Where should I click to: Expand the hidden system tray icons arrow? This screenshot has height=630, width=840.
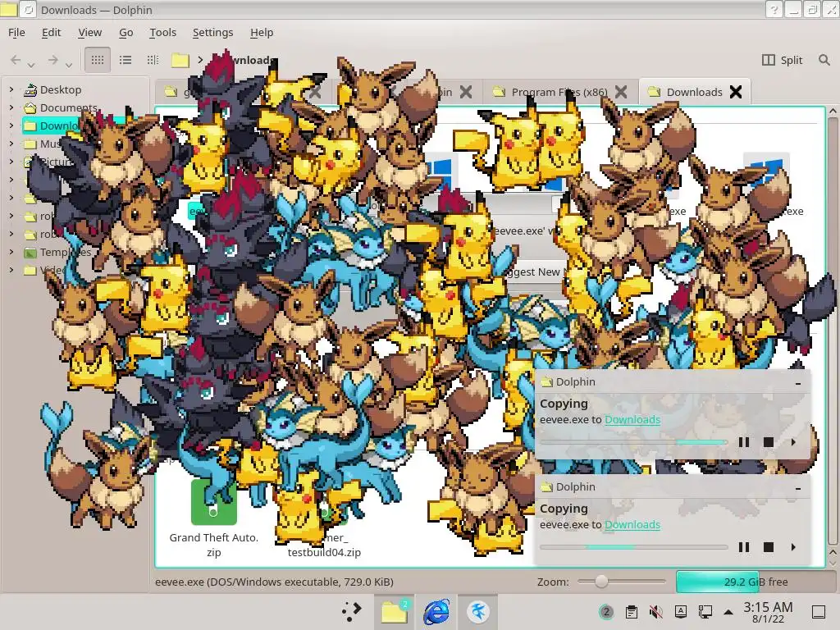click(x=728, y=612)
